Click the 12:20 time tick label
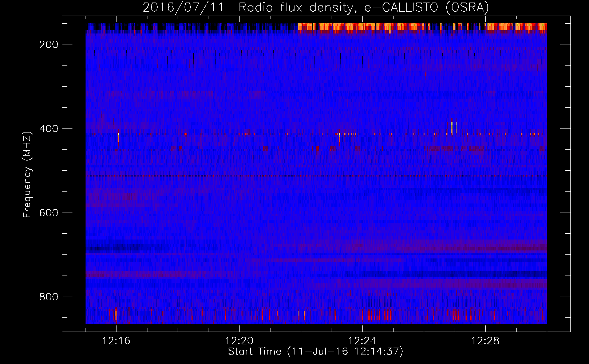The height and width of the screenshot is (364, 589). point(239,341)
